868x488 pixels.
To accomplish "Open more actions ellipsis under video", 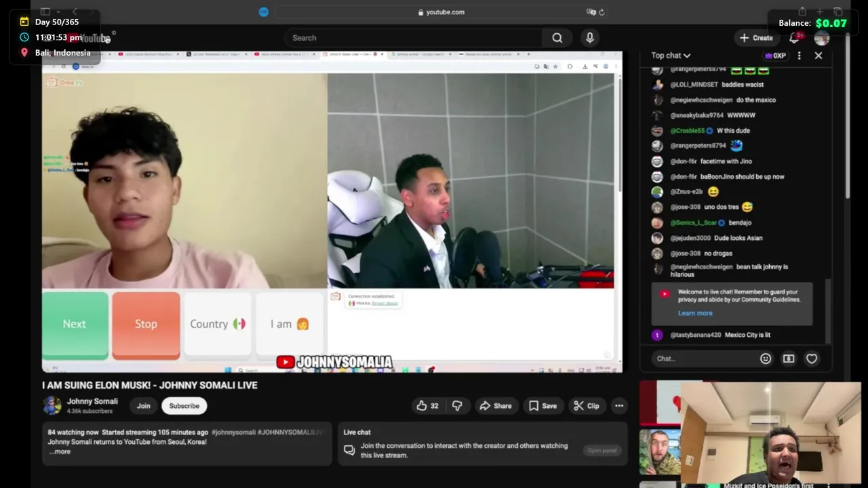I will pos(619,406).
